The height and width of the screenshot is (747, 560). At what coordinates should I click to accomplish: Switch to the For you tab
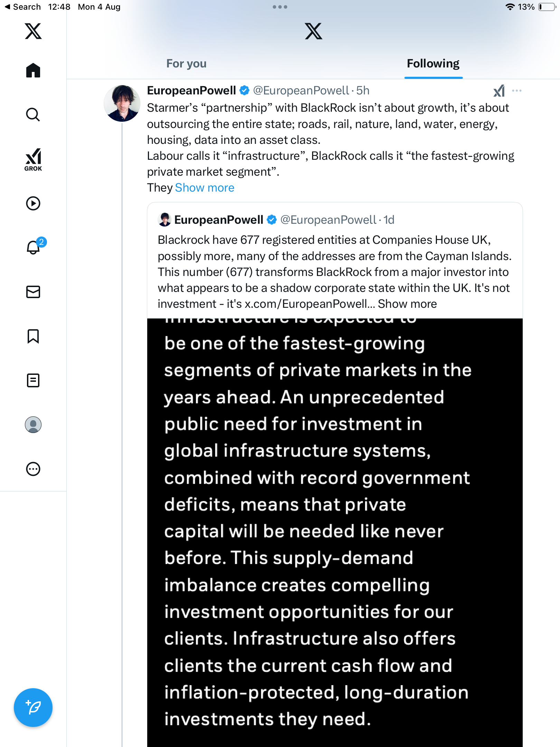click(186, 64)
